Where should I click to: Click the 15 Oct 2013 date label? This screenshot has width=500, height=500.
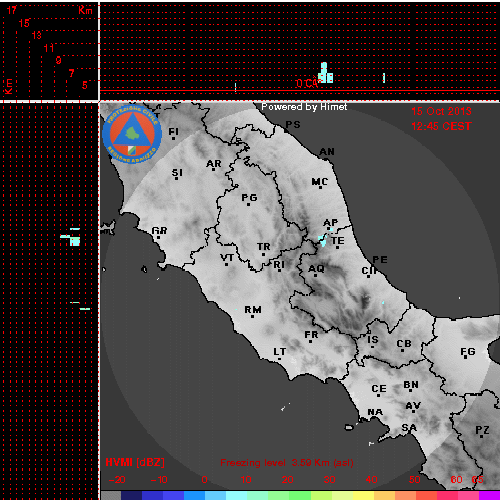tap(441, 111)
